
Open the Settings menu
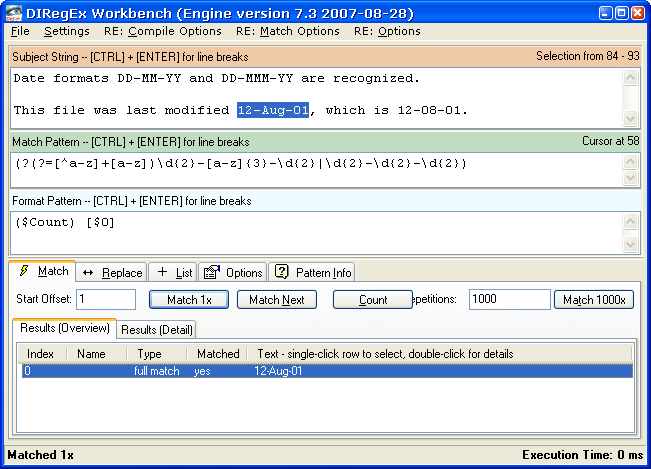pyautogui.click(x=66, y=31)
